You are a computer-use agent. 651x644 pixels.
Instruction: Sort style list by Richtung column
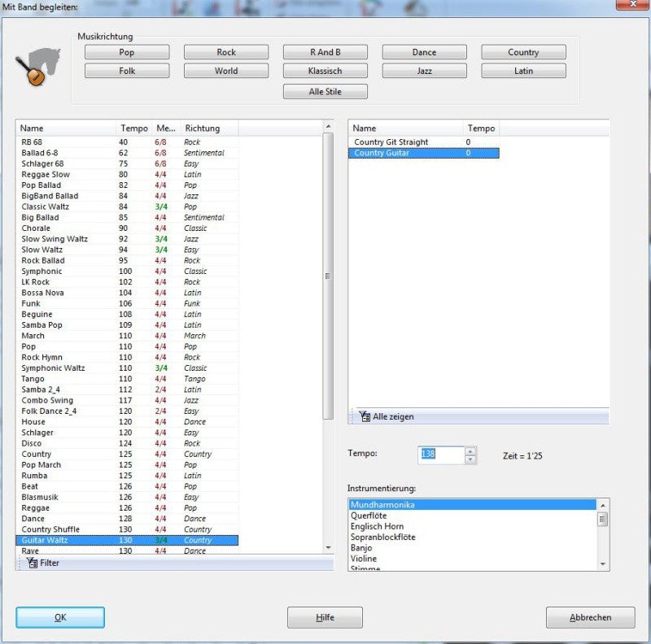tap(209, 128)
